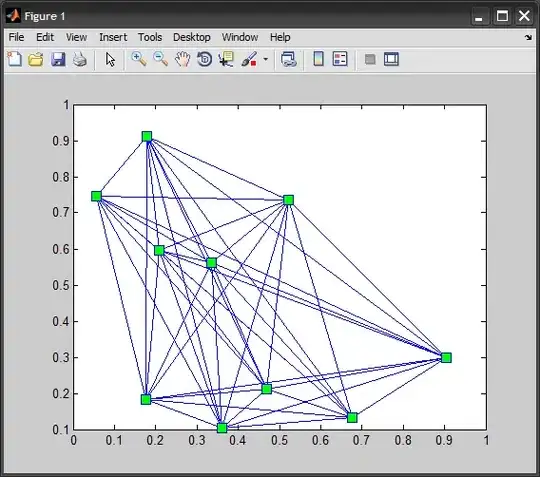The height and width of the screenshot is (477, 540).
Task: Click the Hide Plot Tools icon
Action: [x=370, y=59]
